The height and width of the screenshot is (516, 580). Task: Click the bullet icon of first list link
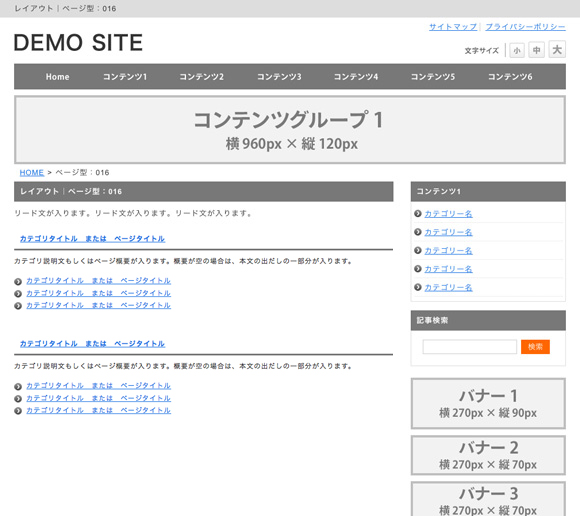click(18, 281)
